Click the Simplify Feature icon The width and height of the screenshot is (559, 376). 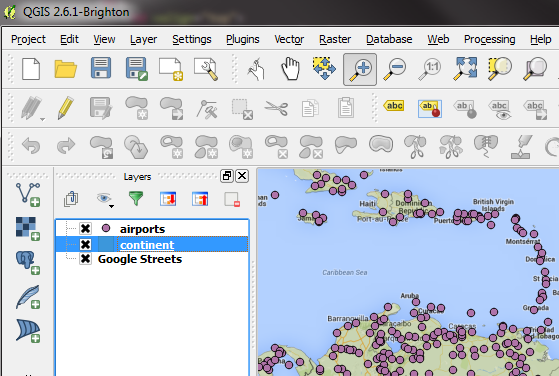(136, 146)
